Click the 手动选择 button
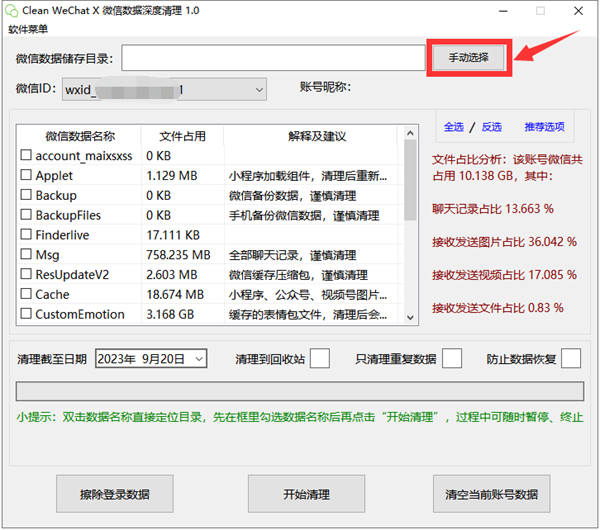 (x=468, y=58)
